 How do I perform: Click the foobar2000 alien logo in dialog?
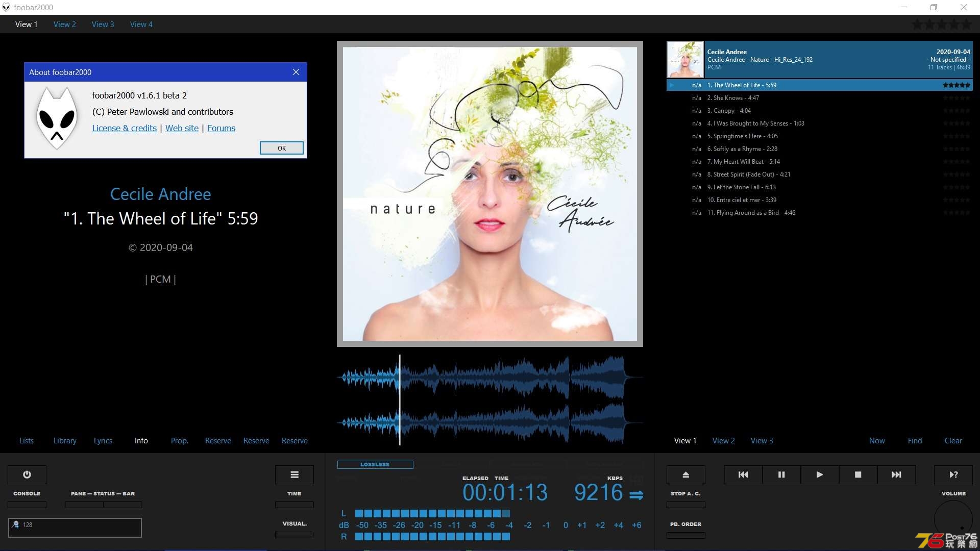pos(57,118)
